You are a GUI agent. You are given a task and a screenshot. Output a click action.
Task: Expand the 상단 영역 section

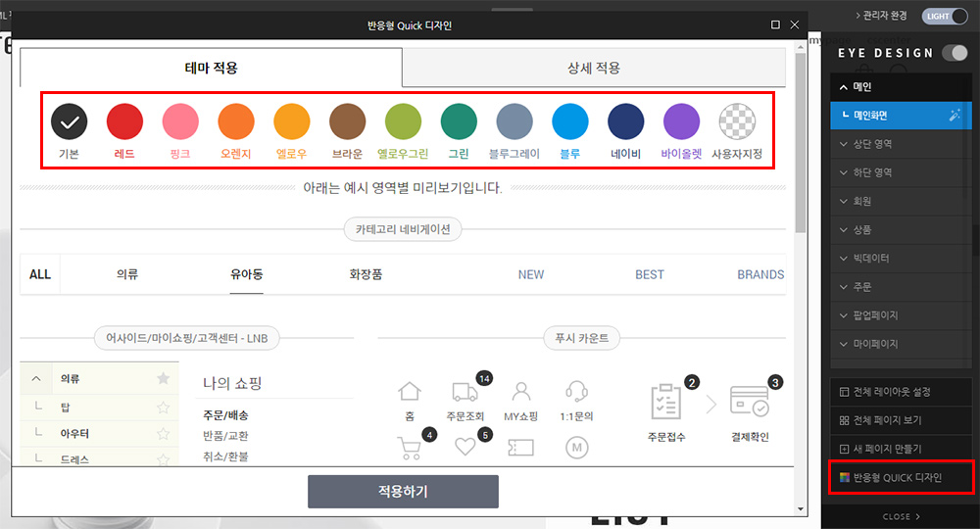[901, 144]
